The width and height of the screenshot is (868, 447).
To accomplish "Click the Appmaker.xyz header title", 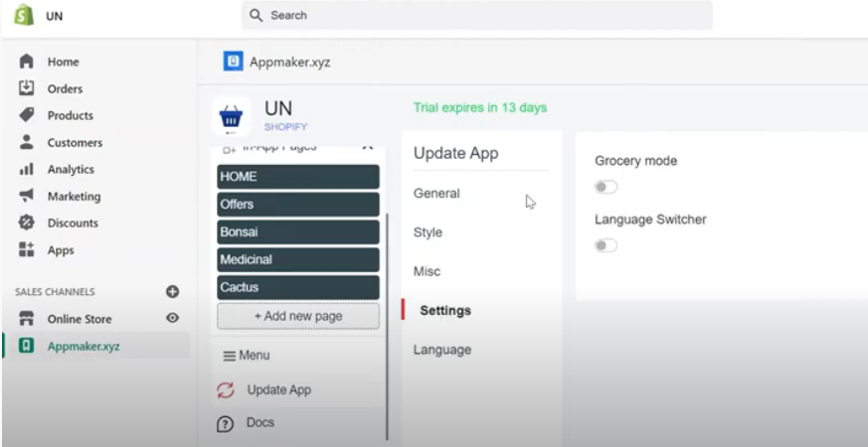I will (289, 62).
